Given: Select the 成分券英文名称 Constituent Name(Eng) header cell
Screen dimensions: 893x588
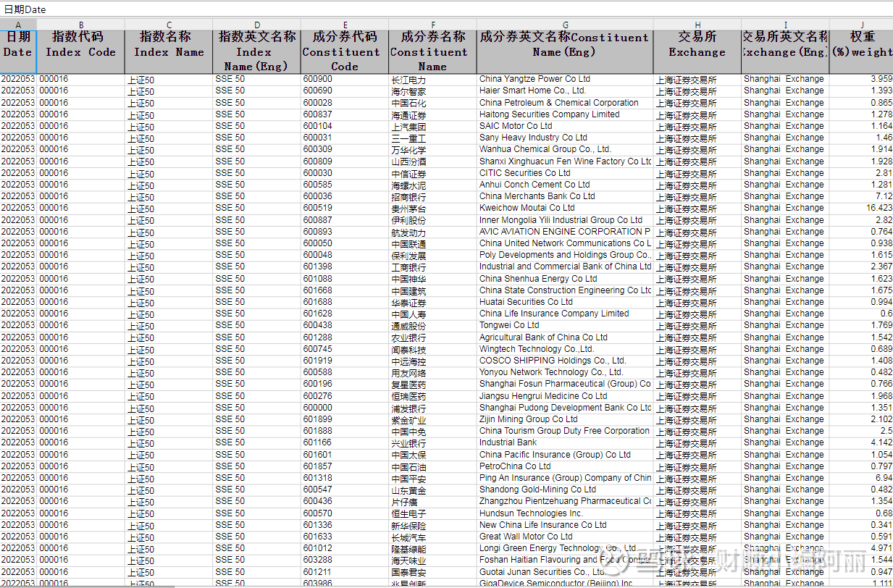Looking at the screenshot, I should click(x=565, y=51).
